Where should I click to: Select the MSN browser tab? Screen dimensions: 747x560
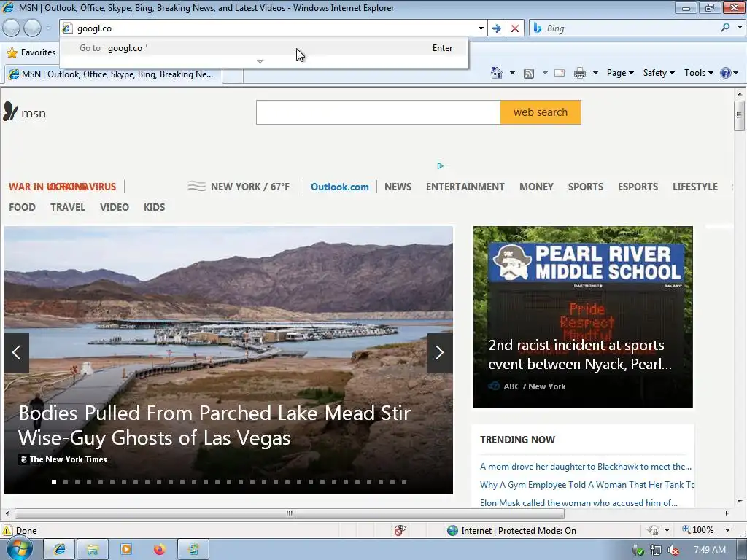[113, 74]
